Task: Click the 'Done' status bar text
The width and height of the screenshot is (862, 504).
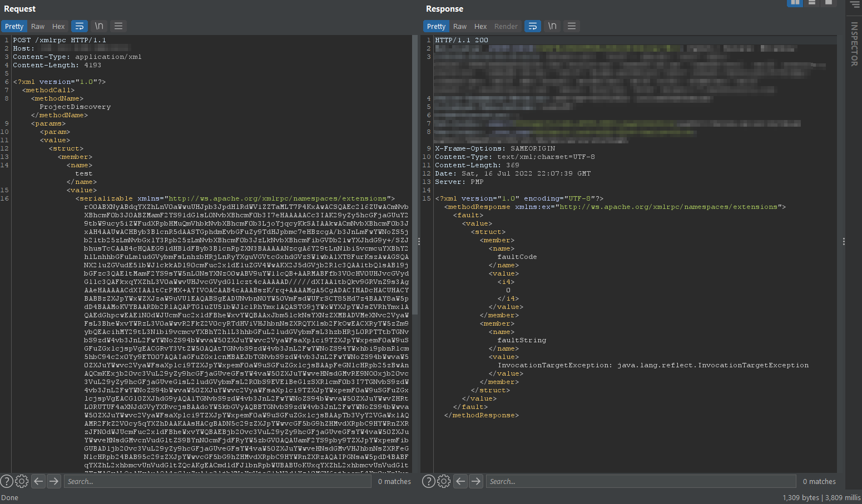Action: 10,497
